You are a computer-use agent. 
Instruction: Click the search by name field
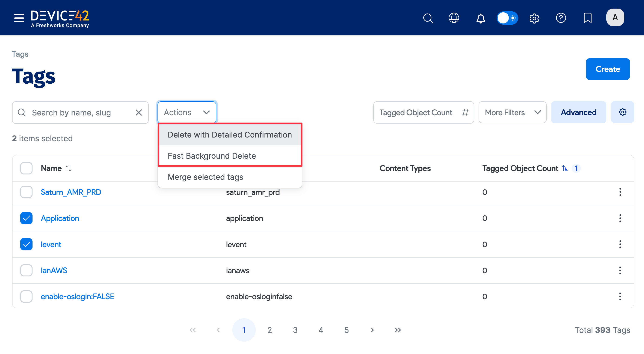pos(80,112)
